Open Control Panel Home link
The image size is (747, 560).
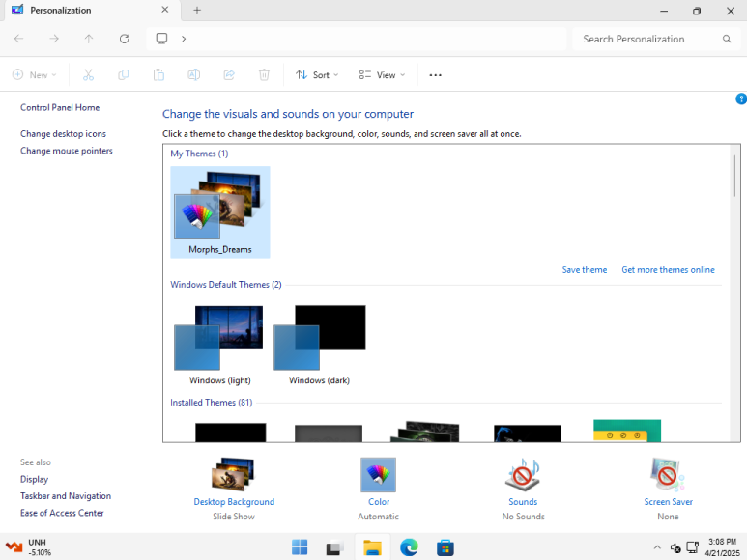tap(60, 107)
